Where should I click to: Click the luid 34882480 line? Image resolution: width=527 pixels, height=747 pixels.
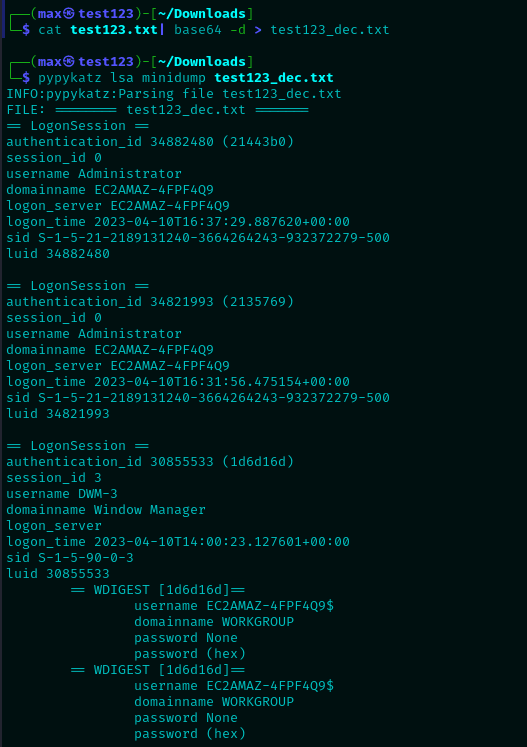(58, 253)
